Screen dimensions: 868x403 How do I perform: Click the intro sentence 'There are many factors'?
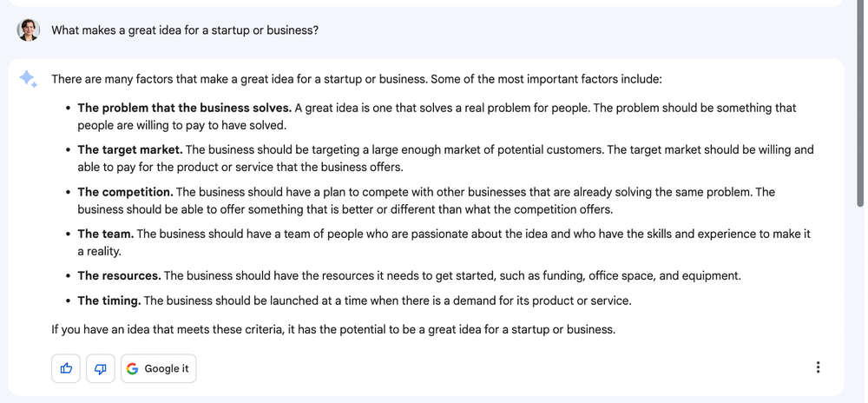[x=356, y=79]
